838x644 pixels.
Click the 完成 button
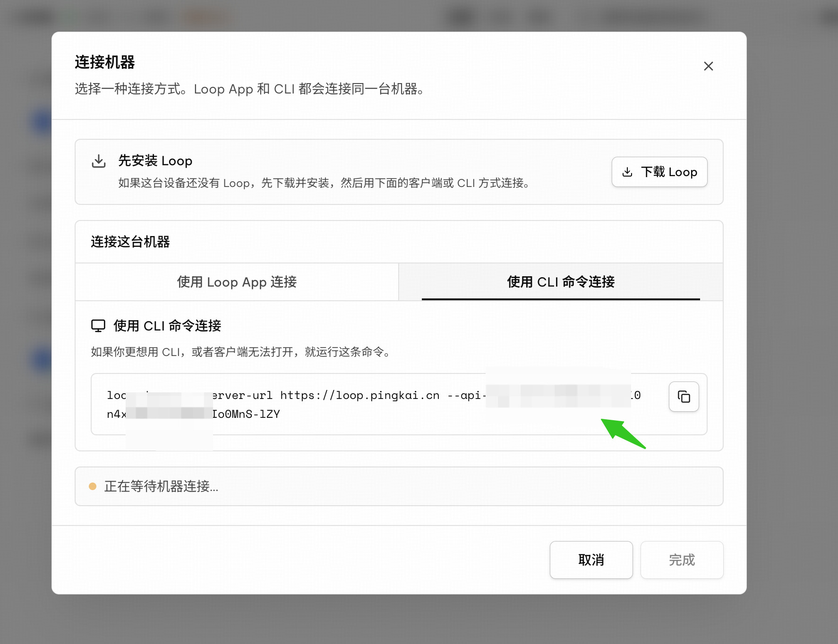click(x=682, y=560)
